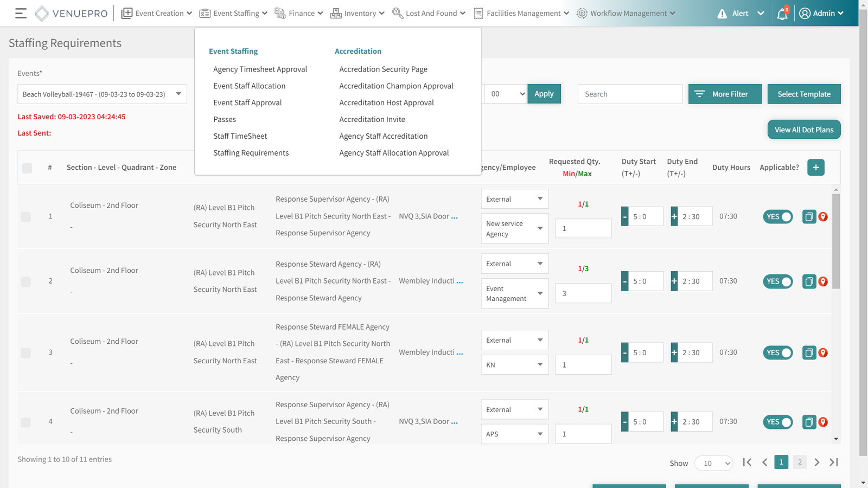The height and width of the screenshot is (488, 868).
Task: Select Event Staff Allocation from the menu
Action: [x=249, y=86]
